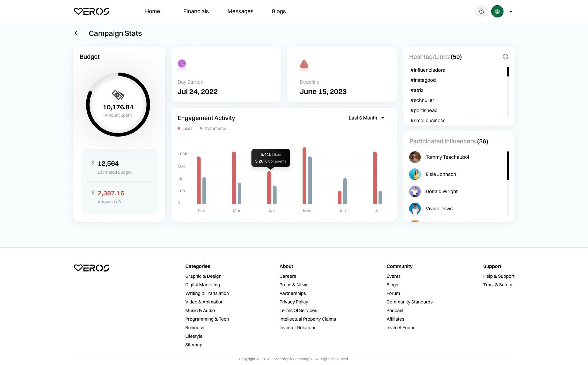This screenshot has height=365, width=588.
Task: Open the Privacy Policy footer link
Action: (293, 302)
